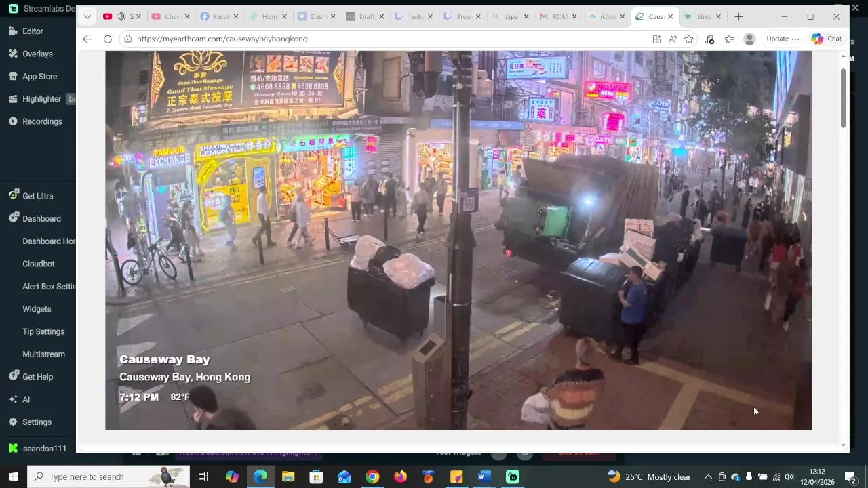Open Alert Box Settings in Streamlabs sidebar
Viewport: 868px width, 488px height.
coord(49,286)
